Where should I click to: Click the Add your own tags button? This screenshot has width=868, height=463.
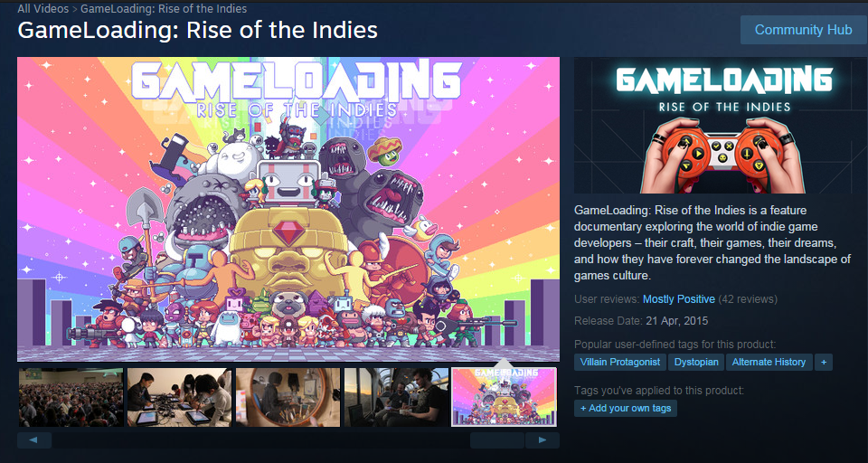626,409
